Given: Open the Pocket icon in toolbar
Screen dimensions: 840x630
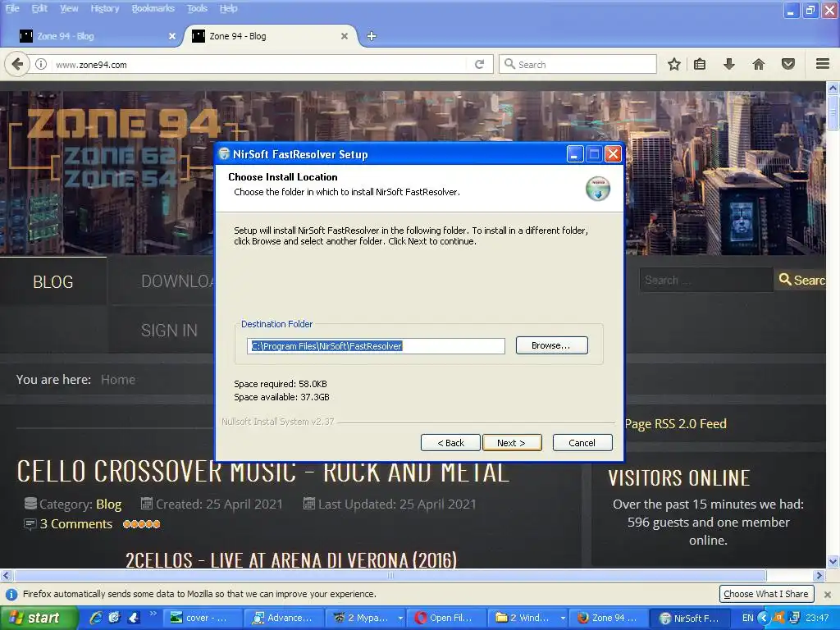Looking at the screenshot, I should pyautogui.click(x=788, y=64).
